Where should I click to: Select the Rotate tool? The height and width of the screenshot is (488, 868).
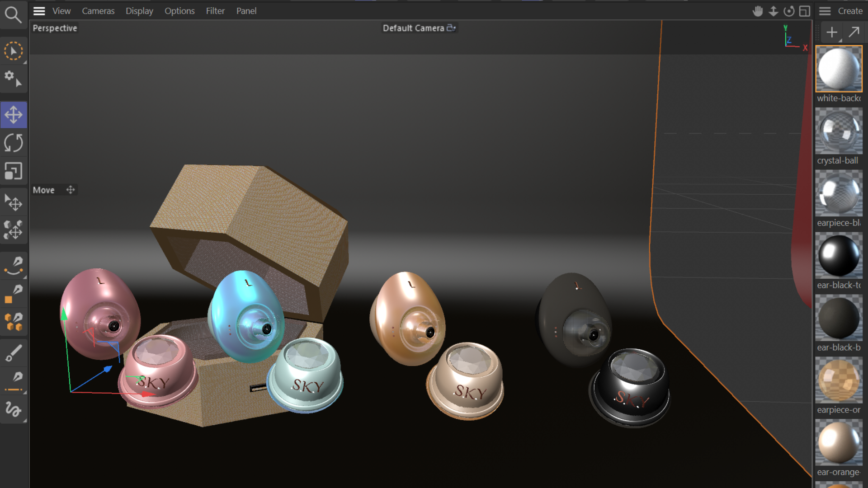pos(14,143)
